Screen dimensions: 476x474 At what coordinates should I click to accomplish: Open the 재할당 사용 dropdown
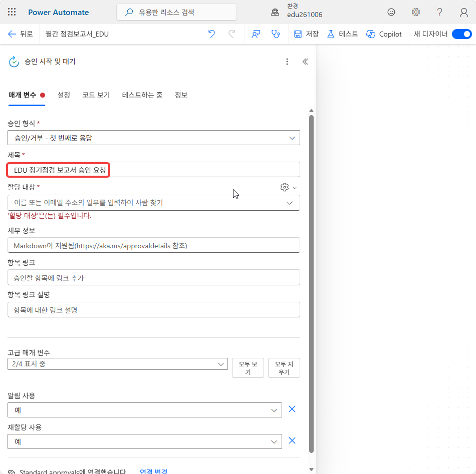[144, 441]
